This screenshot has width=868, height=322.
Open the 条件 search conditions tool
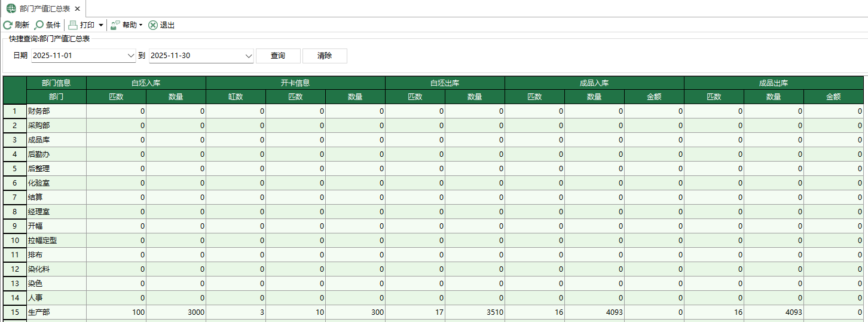[x=39, y=25]
